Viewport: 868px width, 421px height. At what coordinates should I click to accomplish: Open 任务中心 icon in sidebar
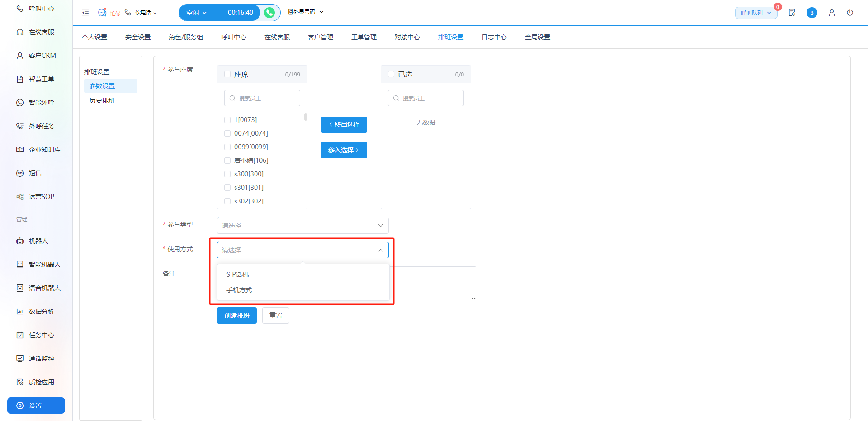[x=20, y=335]
